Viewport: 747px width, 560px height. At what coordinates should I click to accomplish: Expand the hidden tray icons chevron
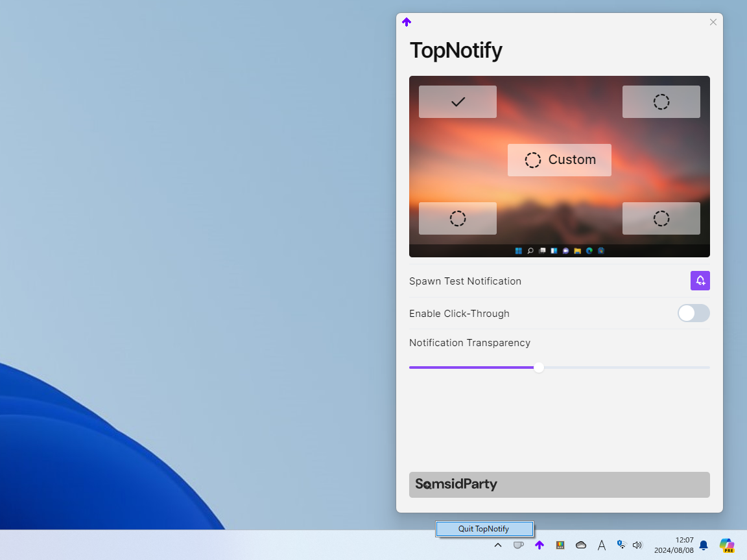498,544
